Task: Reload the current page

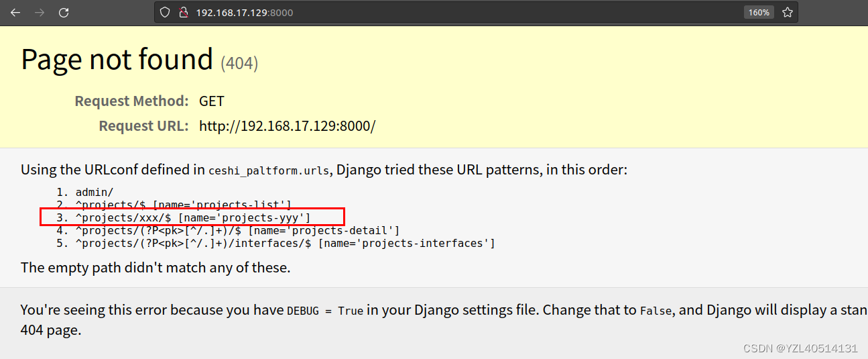Action: [x=64, y=12]
